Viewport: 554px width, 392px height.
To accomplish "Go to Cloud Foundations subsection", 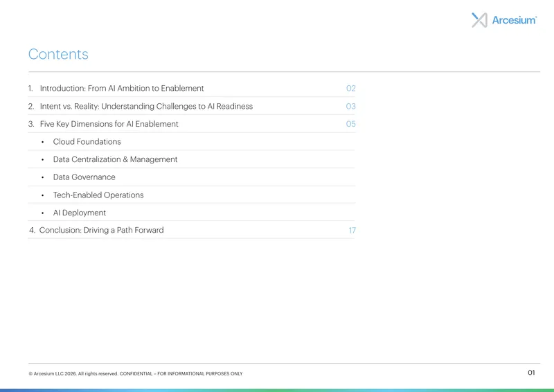I will [x=87, y=142].
